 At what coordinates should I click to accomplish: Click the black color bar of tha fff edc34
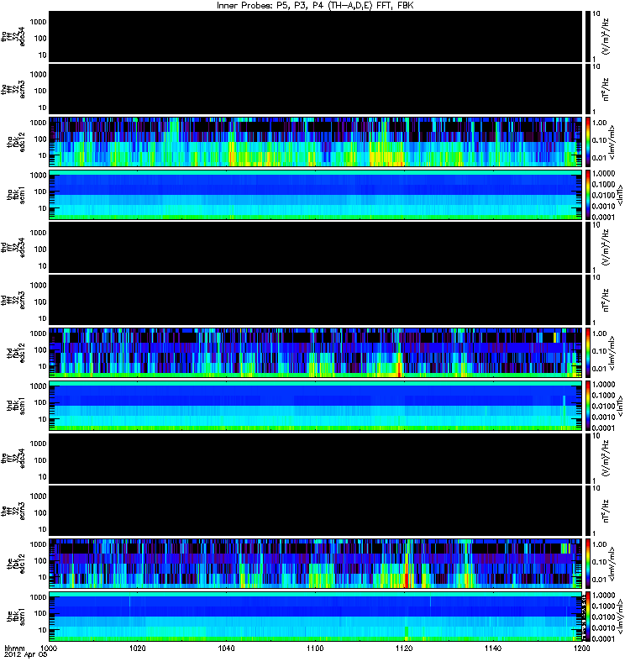pyautogui.click(x=588, y=37)
